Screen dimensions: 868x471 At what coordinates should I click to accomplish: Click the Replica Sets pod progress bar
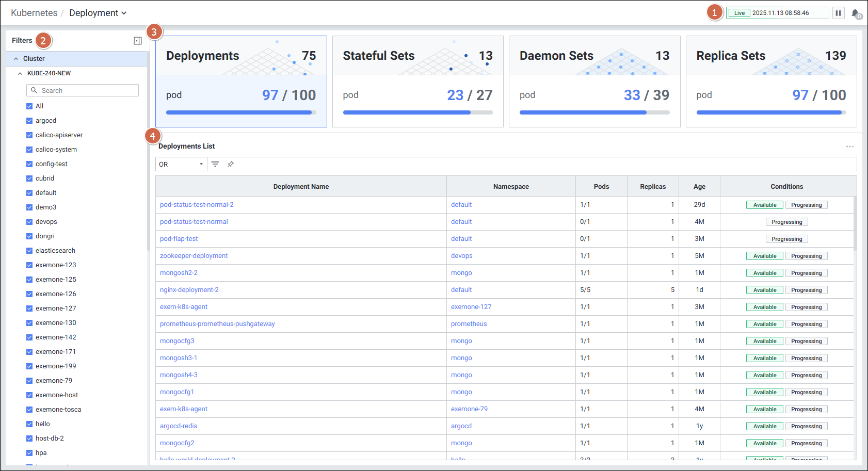click(771, 112)
